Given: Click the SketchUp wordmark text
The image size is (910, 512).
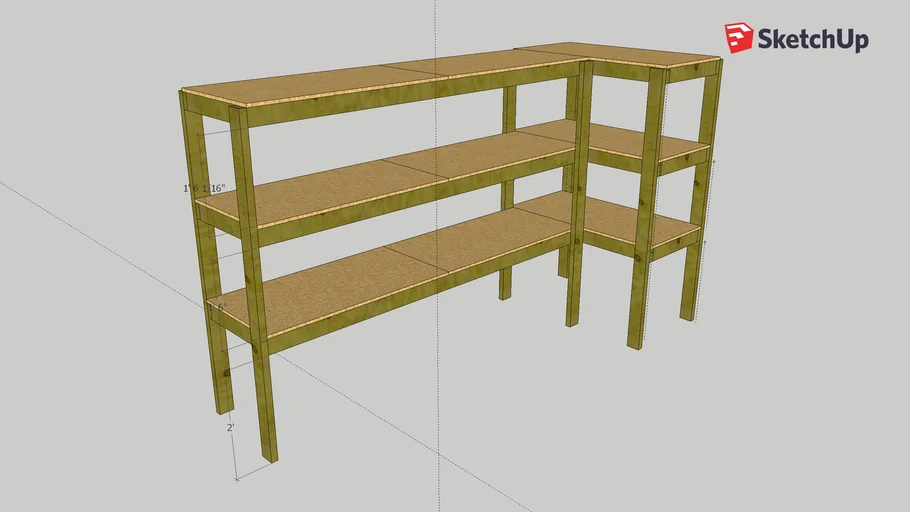Looking at the screenshot, I should click(x=812, y=39).
